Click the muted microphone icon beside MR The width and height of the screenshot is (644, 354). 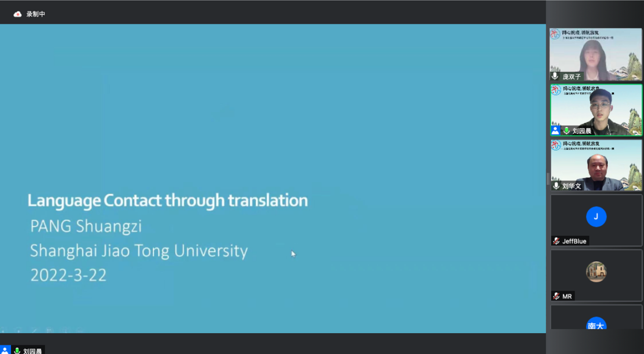(556, 296)
